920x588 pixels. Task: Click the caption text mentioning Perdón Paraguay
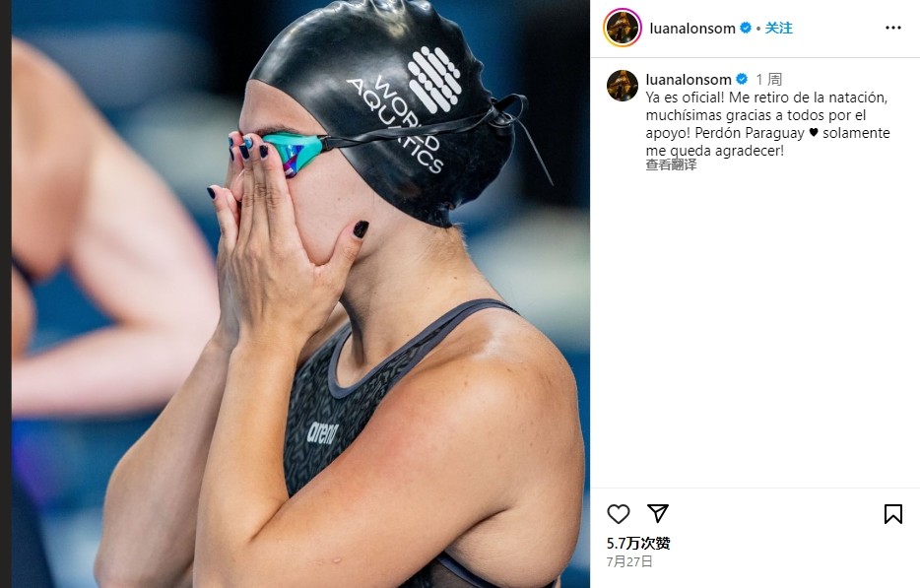tap(750, 133)
